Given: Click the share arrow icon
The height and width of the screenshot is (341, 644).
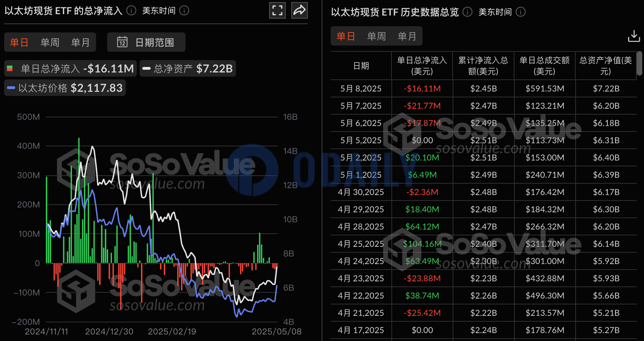Looking at the screenshot, I should [300, 10].
